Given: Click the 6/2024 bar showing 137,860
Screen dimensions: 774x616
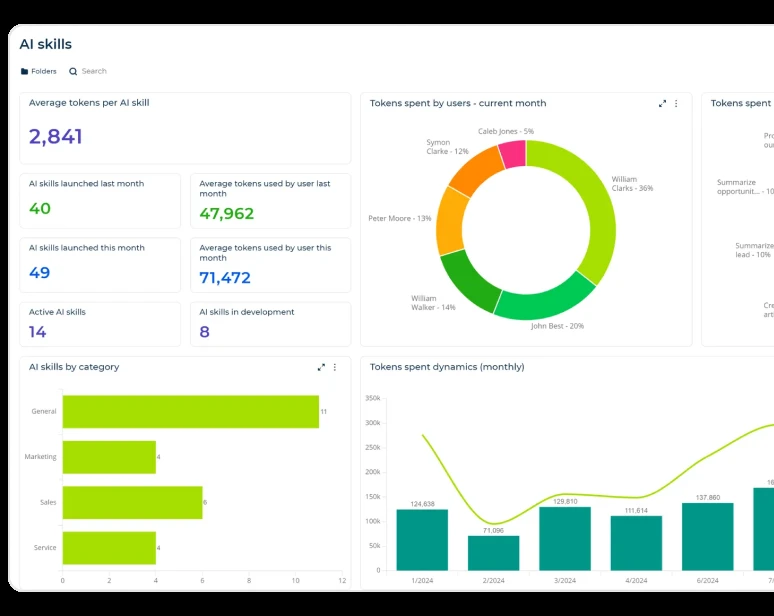Looking at the screenshot, I should pyautogui.click(x=707, y=537).
